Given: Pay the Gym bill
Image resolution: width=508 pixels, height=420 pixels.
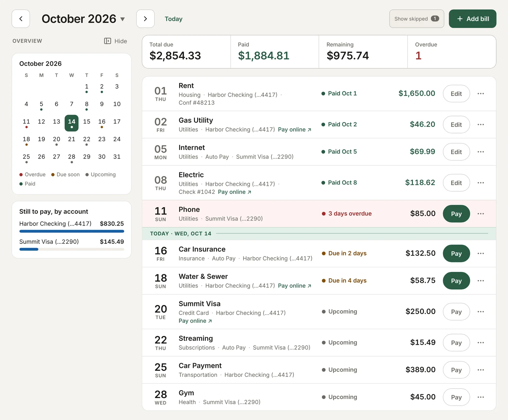Looking at the screenshot, I should pyautogui.click(x=456, y=397).
